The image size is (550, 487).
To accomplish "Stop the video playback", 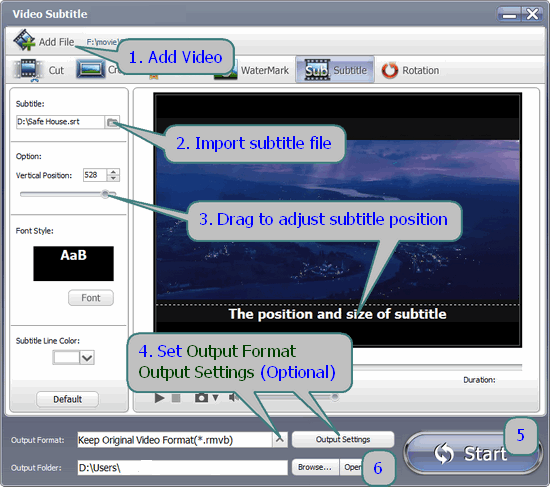I will click(176, 398).
